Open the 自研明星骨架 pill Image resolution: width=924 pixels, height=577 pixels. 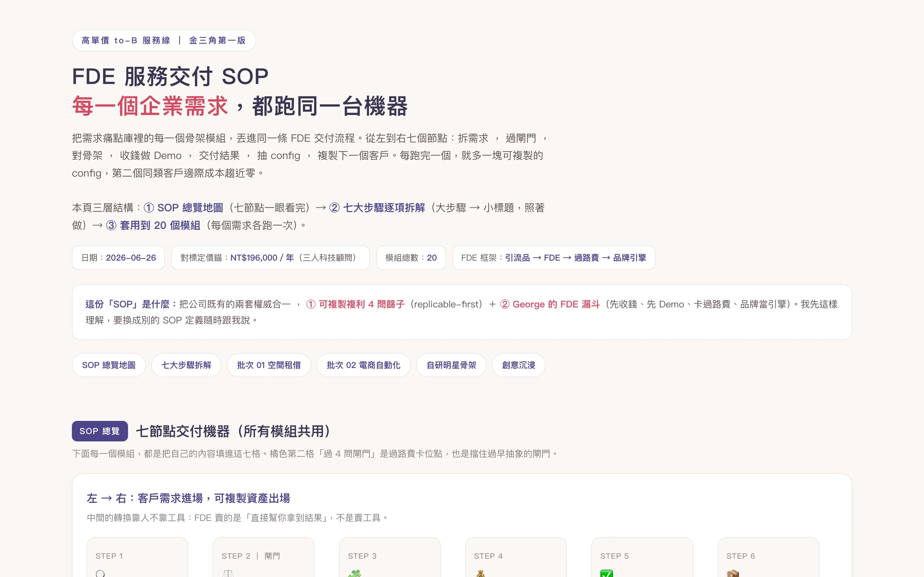(451, 365)
